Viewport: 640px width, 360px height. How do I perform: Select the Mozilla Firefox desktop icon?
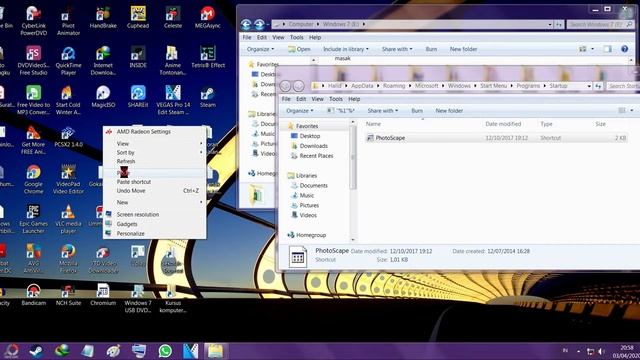click(x=68, y=259)
